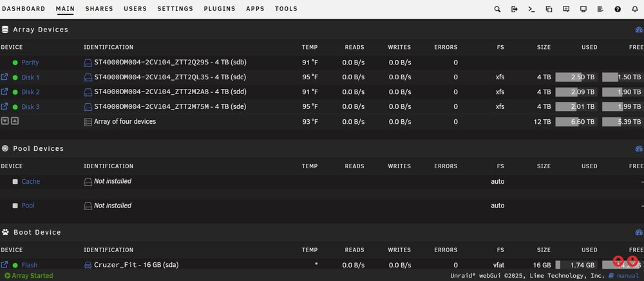Click the Disk 1 used bar showing 2.50 TB

576,77
